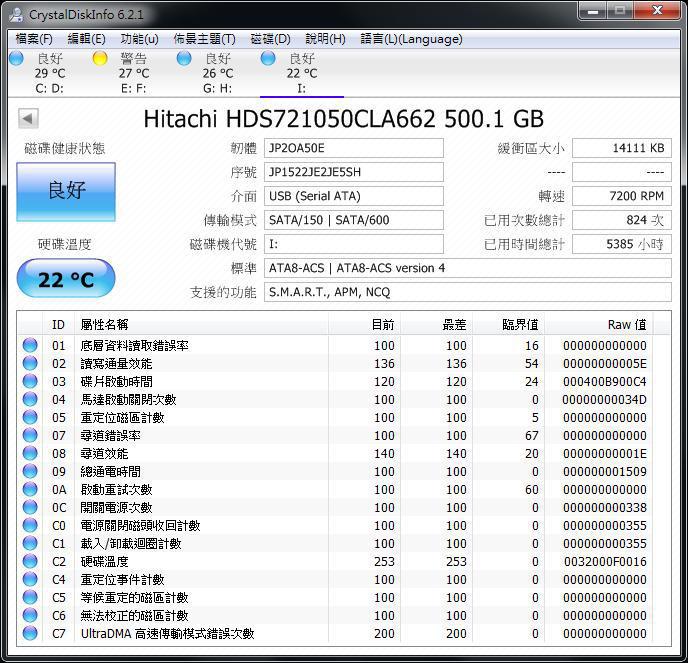This screenshot has height=663, width=688.
Task: Click the 29 °C temperature of C: D:
Action: tap(50, 73)
